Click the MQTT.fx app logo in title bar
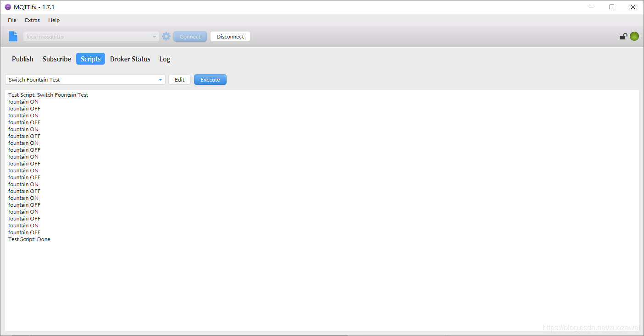 click(x=8, y=7)
